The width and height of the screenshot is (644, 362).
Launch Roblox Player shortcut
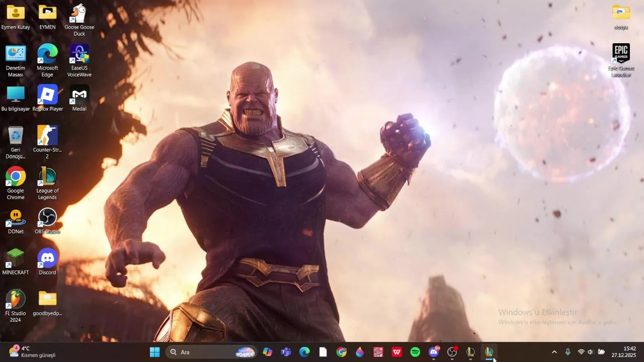(x=47, y=99)
